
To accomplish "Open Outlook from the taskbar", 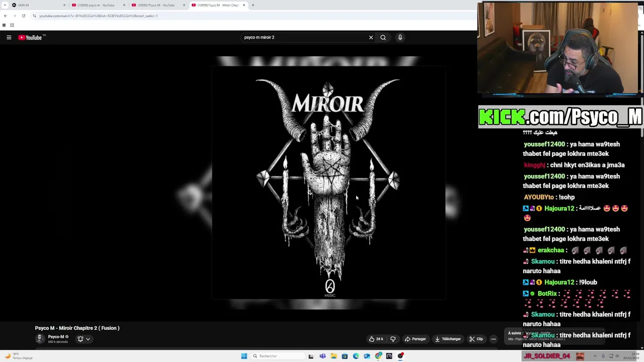I will tap(367, 356).
